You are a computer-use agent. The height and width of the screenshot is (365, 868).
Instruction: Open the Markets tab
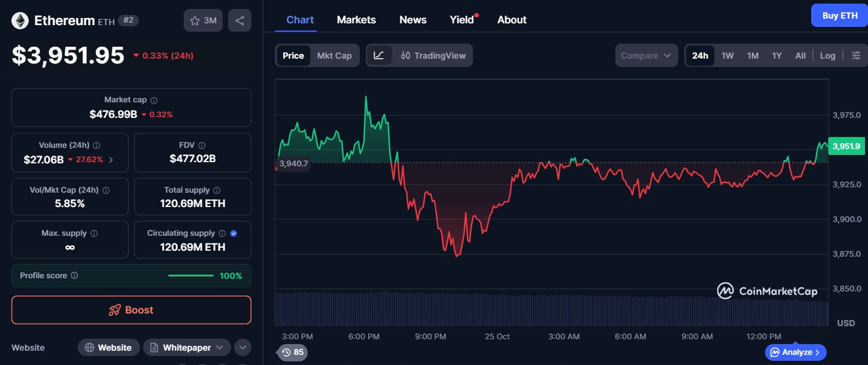click(356, 20)
